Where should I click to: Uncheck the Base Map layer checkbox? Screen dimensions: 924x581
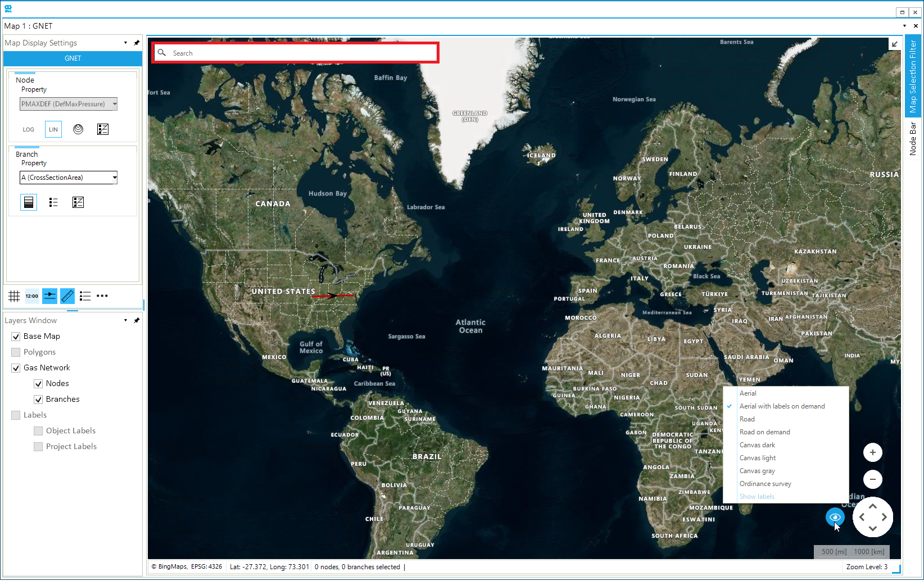[x=16, y=337]
